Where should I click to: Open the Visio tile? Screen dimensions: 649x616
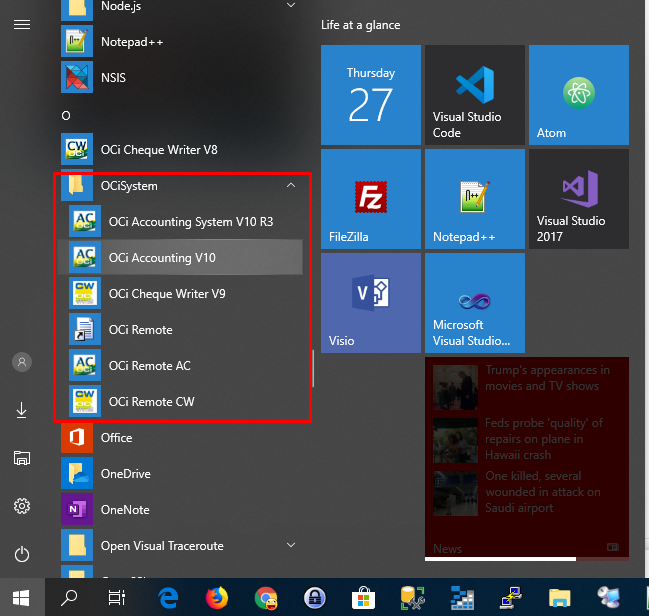(x=371, y=303)
